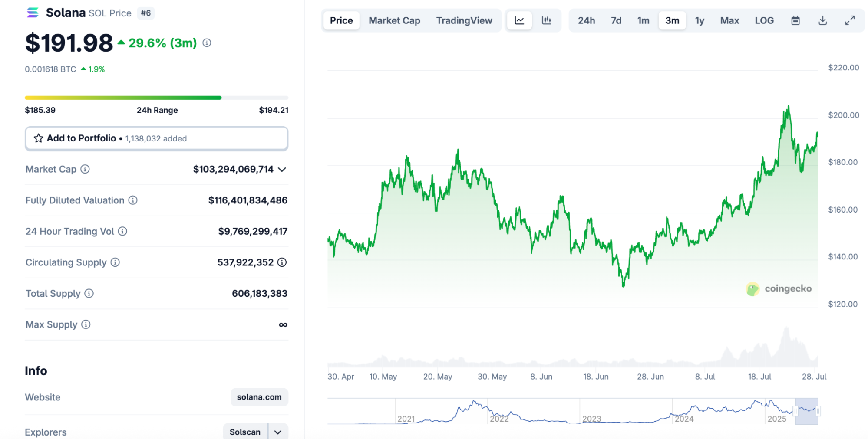Screen dimensions: 868x439
Task: Click the infinity symbol for Max Supply
Action: (283, 325)
